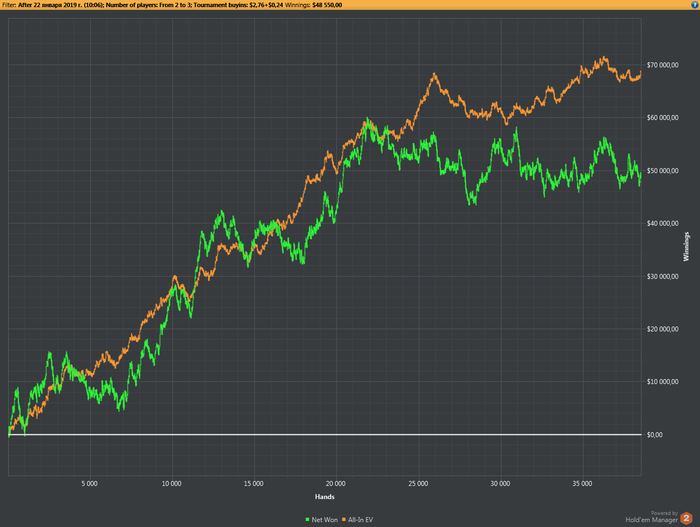Click the Hold'em Manager 2 logo

(x=686, y=519)
